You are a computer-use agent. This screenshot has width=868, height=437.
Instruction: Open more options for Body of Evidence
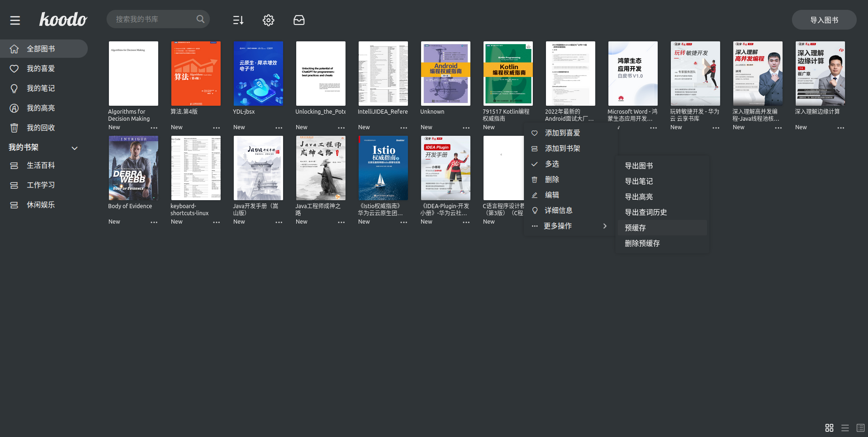coord(154,222)
